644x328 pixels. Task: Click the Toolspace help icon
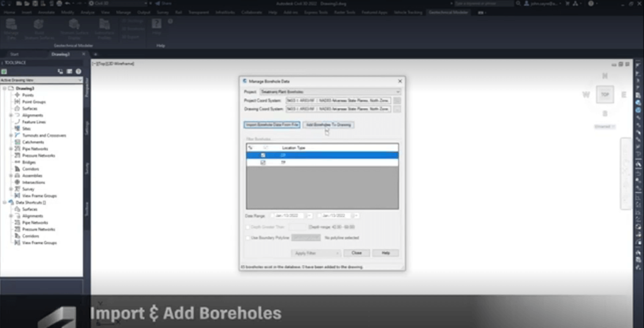[78, 72]
